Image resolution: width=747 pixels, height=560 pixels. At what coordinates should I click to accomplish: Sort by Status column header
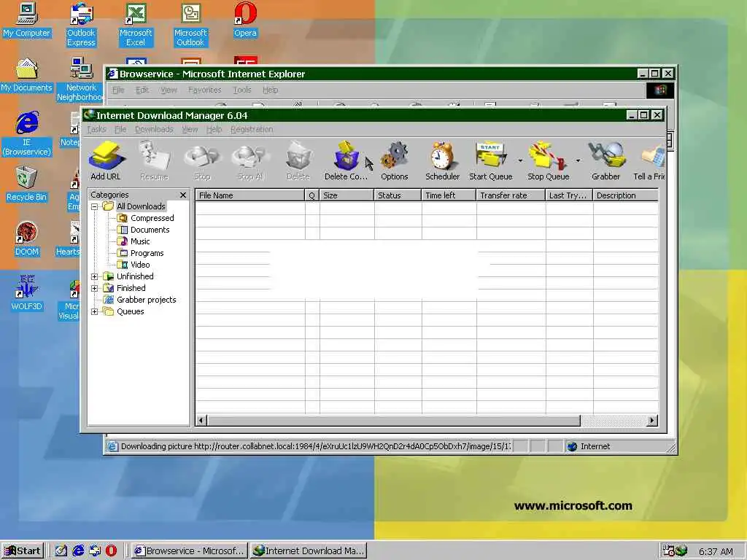pyautogui.click(x=398, y=195)
